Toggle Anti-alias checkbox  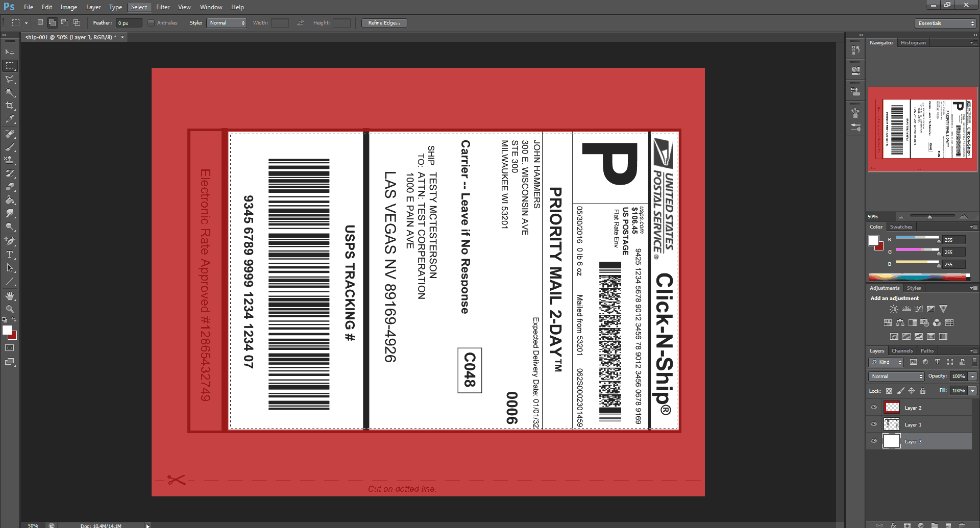[x=151, y=23]
